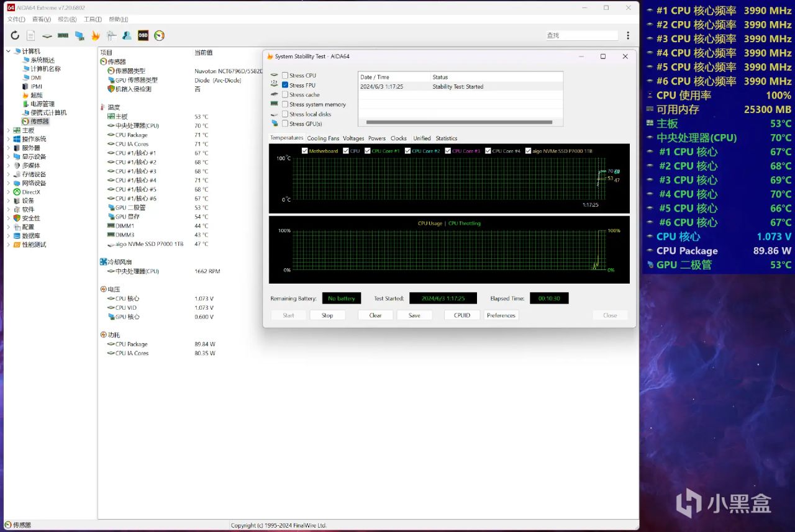Open the Report page icon in toolbar
795x532 pixels.
31,36
